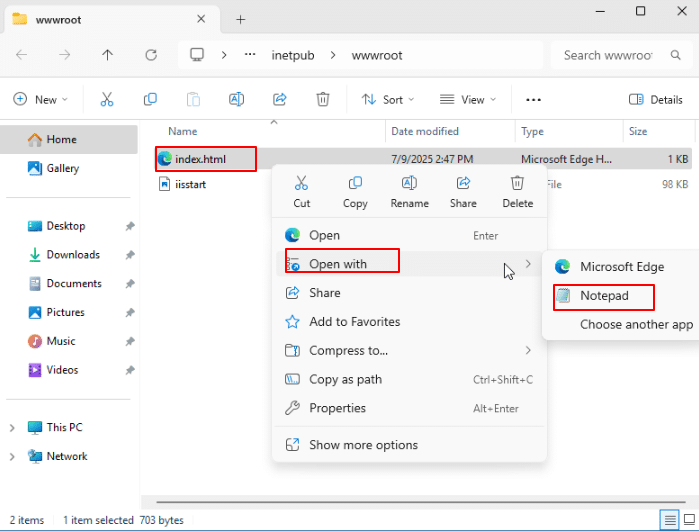Viewport: 699px width, 531px height.
Task: Go forward with the forward arrow
Action: 65,55
